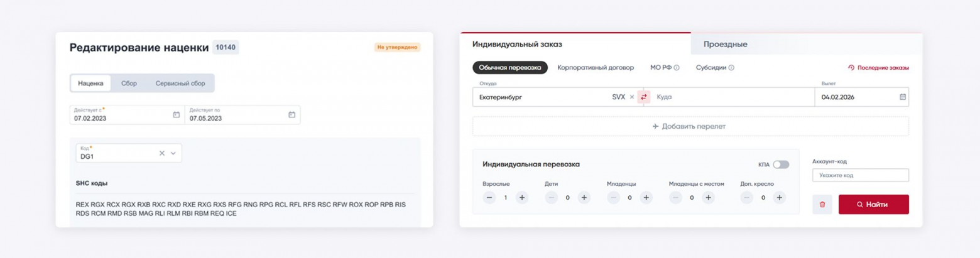Screen dimensions: 980x258
Task: Select Корпоративный договор transport type
Action: (596, 68)
